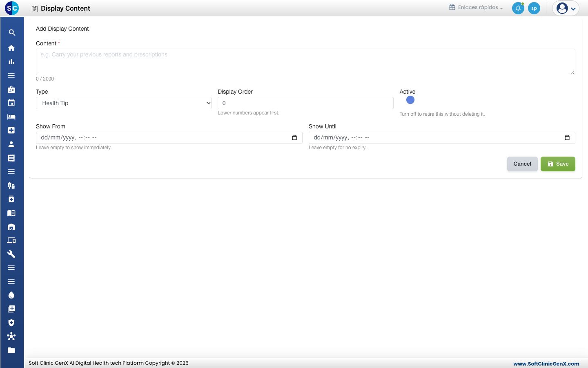Image resolution: width=588 pixels, height=368 pixels.
Task: Go to the home icon in sidebar
Action: pos(11,48)
